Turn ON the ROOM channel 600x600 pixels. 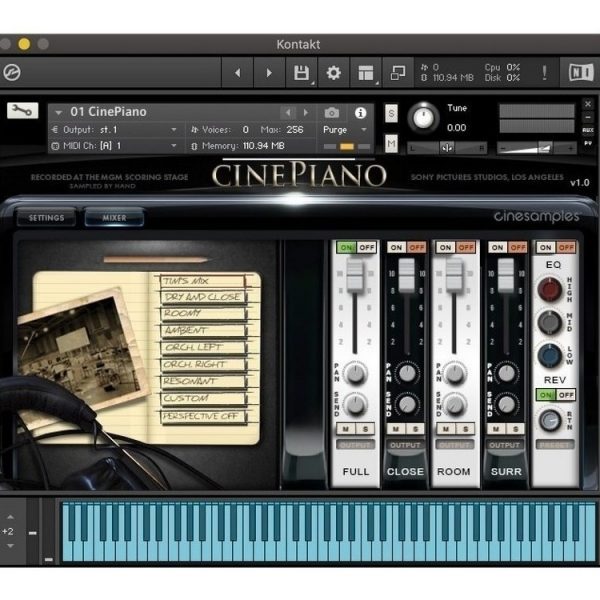pos(445,248)
